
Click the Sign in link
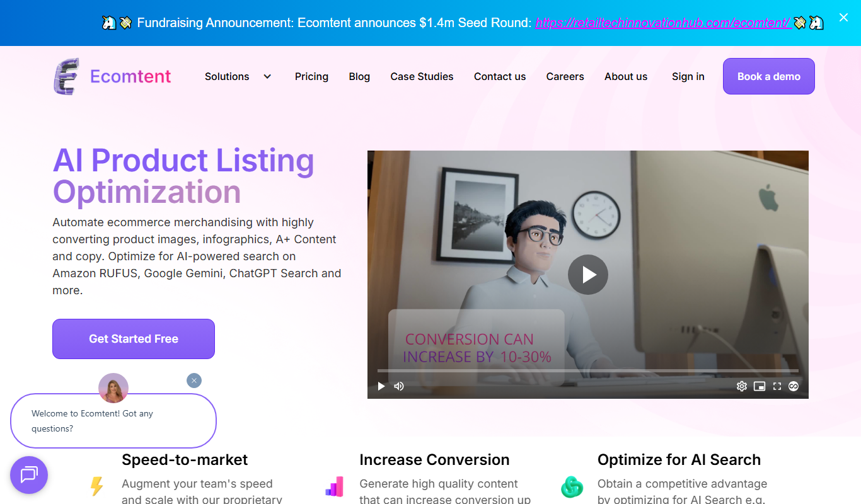click(x=688, y=76)
